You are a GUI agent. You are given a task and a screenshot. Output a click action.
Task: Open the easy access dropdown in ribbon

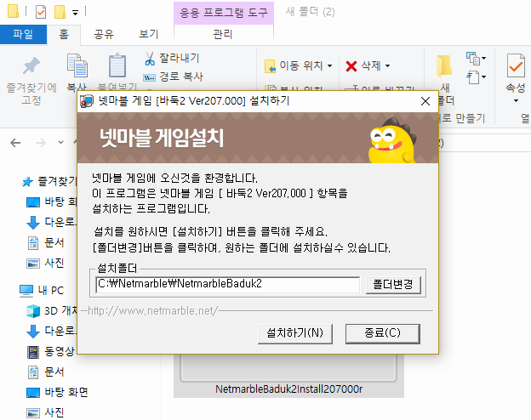pos(476,77)
